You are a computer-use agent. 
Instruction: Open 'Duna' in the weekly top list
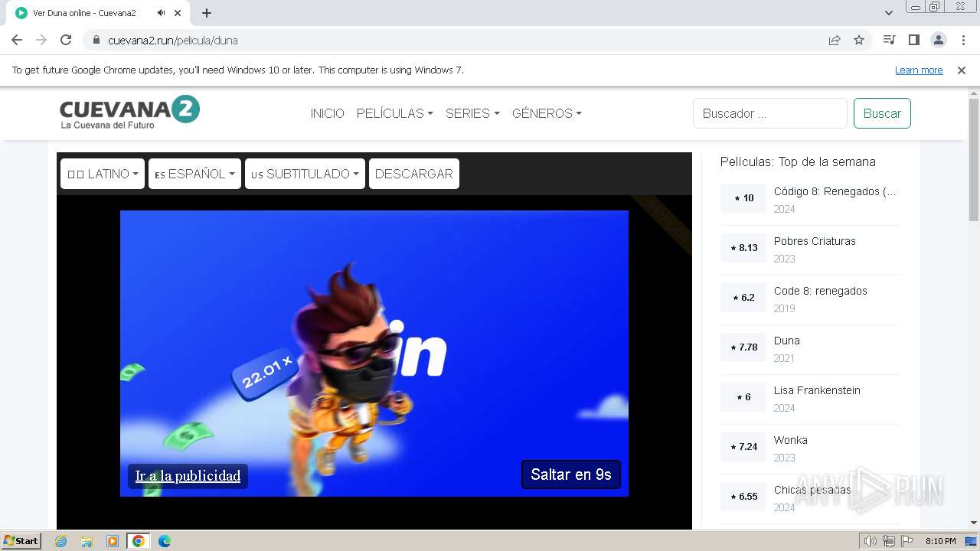point(786,341)
